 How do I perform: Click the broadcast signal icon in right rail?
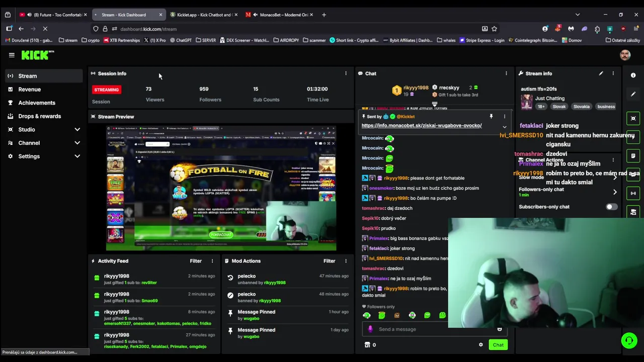click(x=633, y=193)
